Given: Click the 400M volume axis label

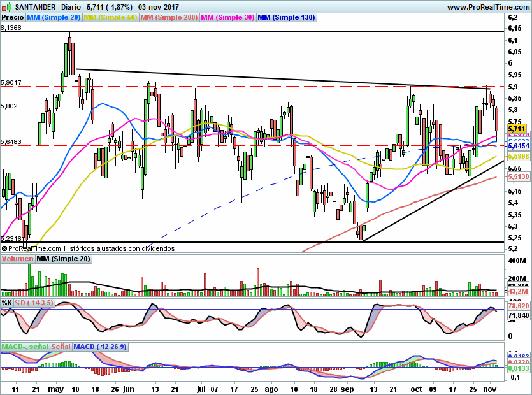Looking at the screenshot, I should pyautogui.click(x=517, y=261).
